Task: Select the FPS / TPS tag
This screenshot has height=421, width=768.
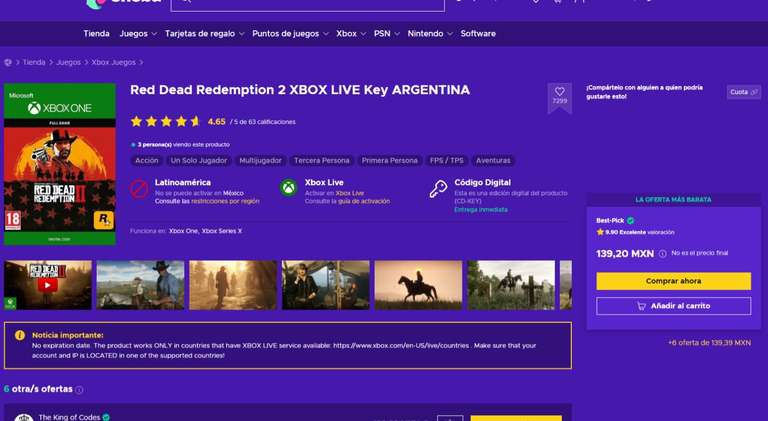Action: [447, 161]
